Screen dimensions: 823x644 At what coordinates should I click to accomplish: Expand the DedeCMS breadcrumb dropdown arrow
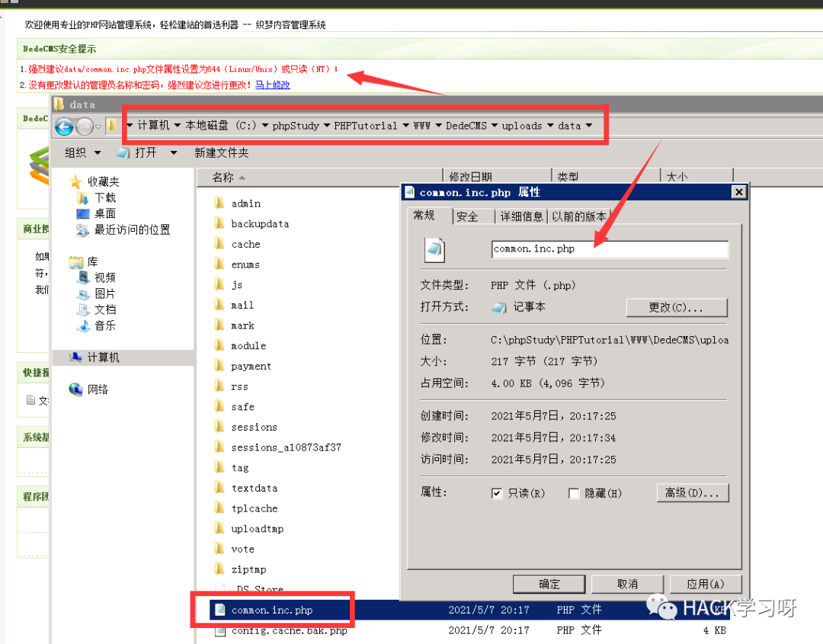tap(495, 126)
